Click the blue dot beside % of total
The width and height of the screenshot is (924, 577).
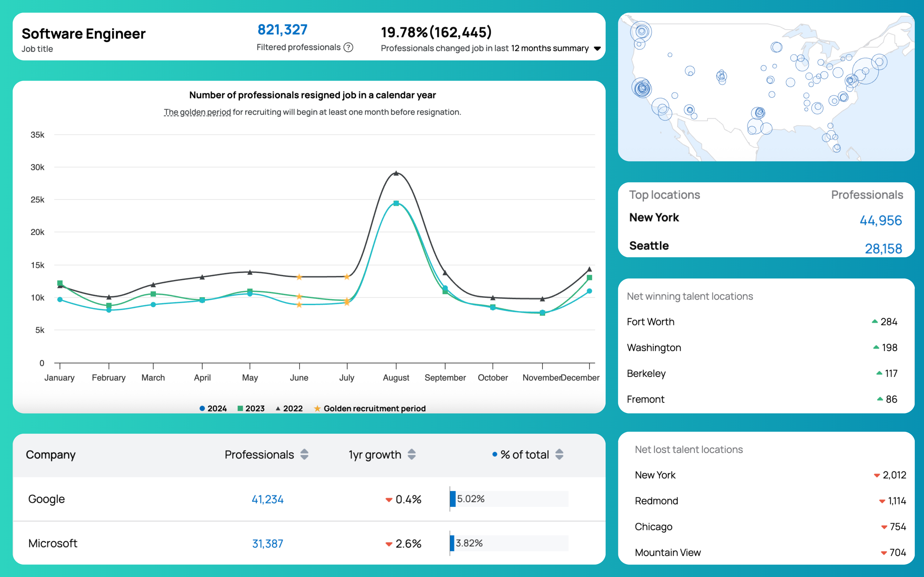pyautogui.click(x=495, y=454)
